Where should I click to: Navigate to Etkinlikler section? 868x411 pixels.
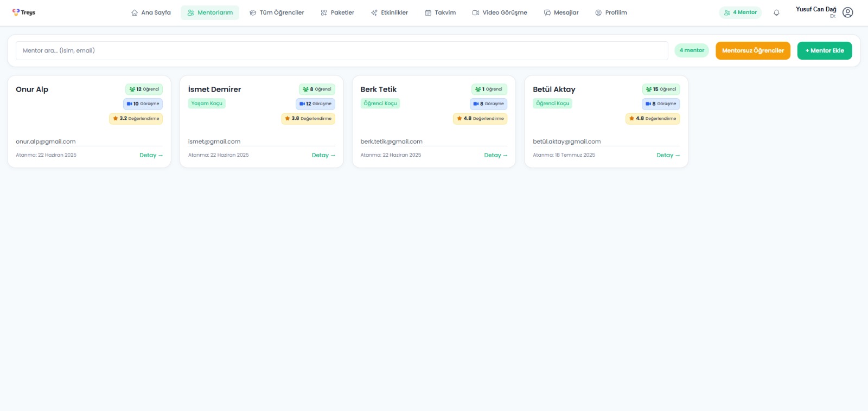click(390, 12)
